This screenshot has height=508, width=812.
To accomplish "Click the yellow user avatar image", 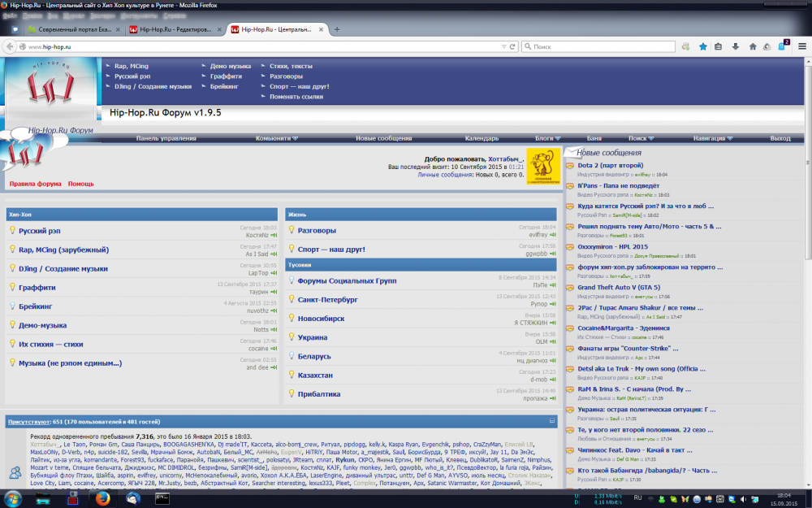I will pos(543,166).
